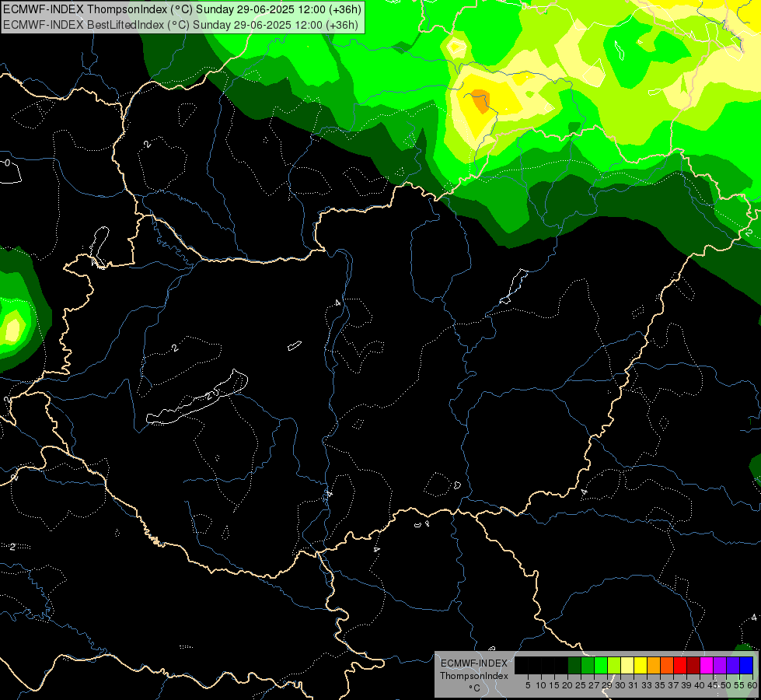The height and width of the screenshot is (700, 761).
Task: Click legend tick value 60
Action: coord(752,685)
